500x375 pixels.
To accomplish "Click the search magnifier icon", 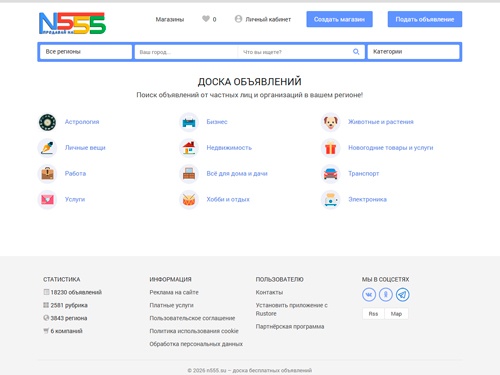I will pyautogui.click(x=356, y=52).
